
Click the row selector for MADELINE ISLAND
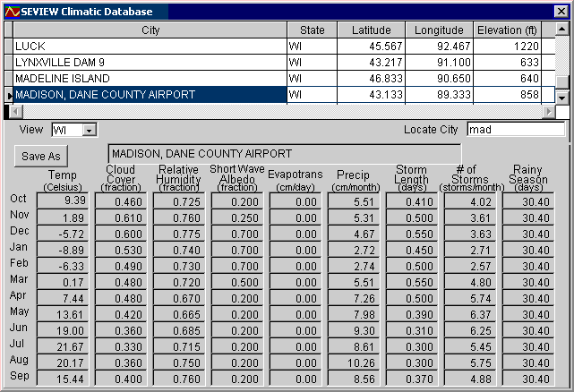point(8,79)
